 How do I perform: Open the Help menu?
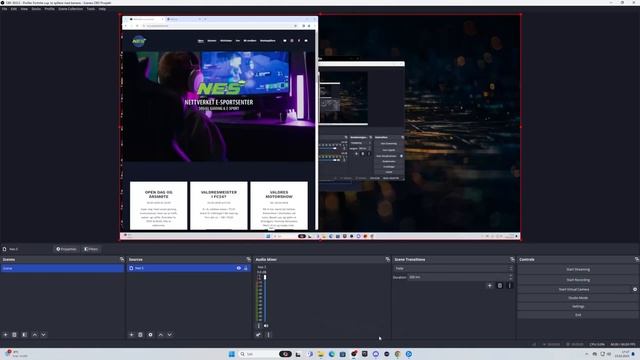coord(102,9)
